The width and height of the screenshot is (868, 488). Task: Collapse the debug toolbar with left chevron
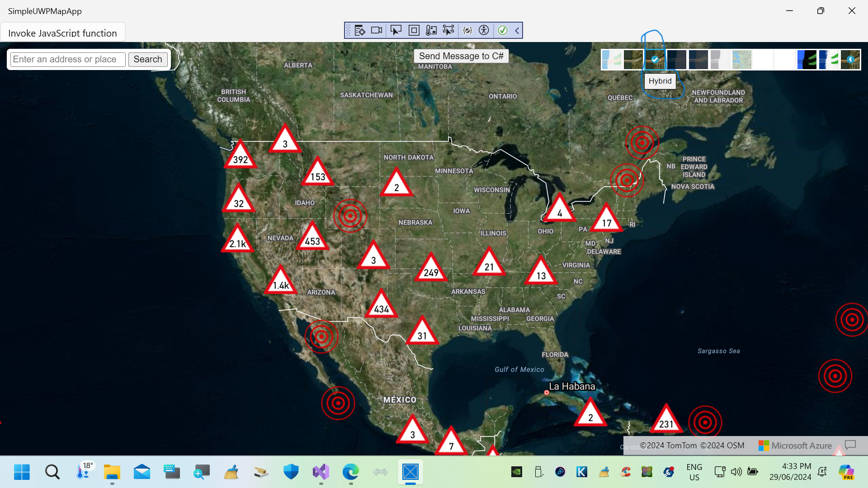517,30
